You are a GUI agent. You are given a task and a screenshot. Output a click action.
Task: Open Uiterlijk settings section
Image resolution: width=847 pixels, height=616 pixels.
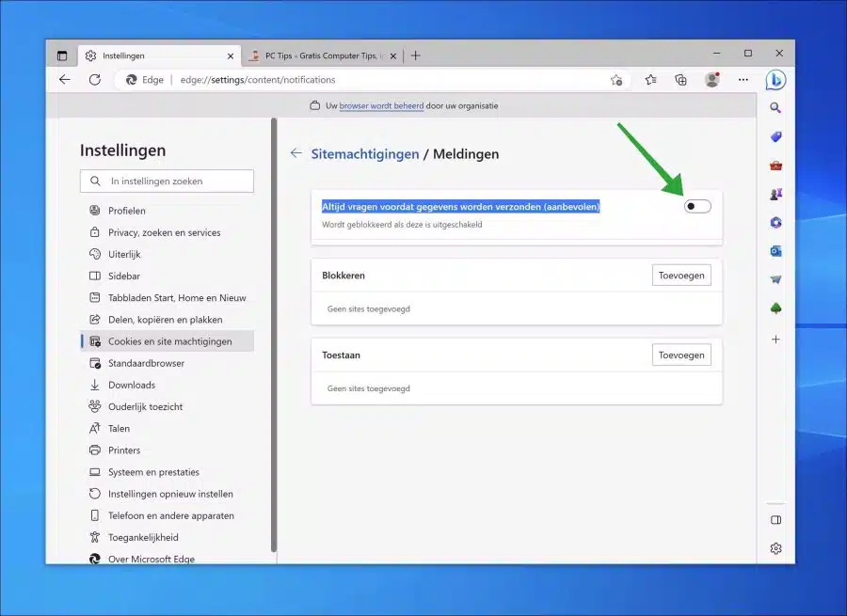coord(168,254)
